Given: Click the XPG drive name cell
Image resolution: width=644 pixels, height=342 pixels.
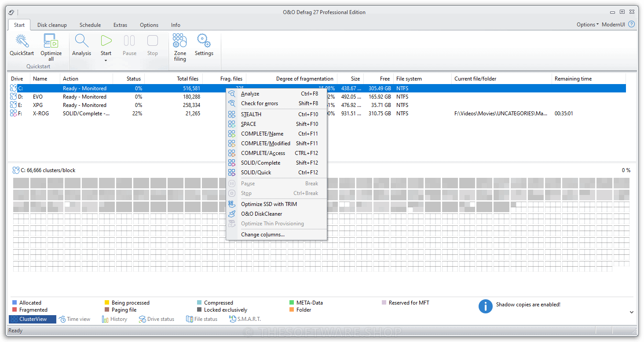Looking at the screenshot, I should point(38,105).
